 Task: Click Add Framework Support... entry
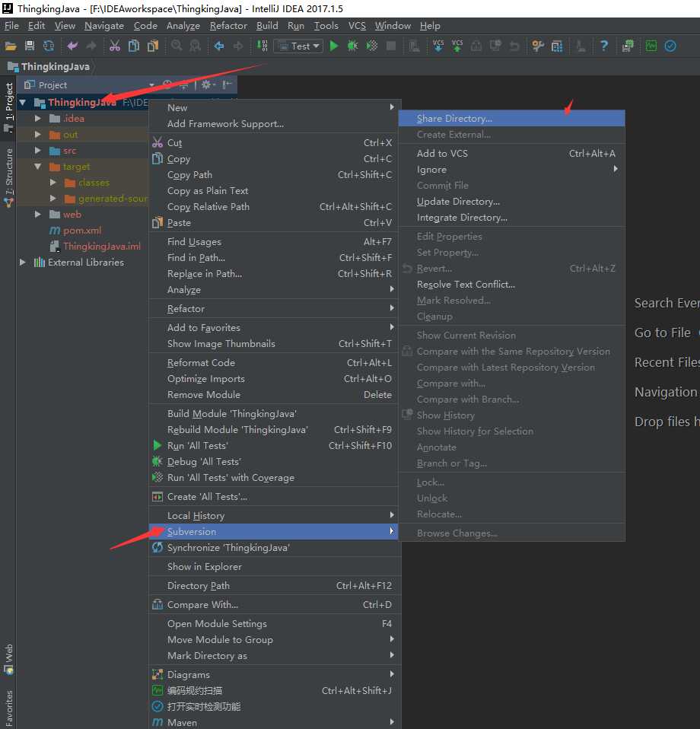[274, 124]
